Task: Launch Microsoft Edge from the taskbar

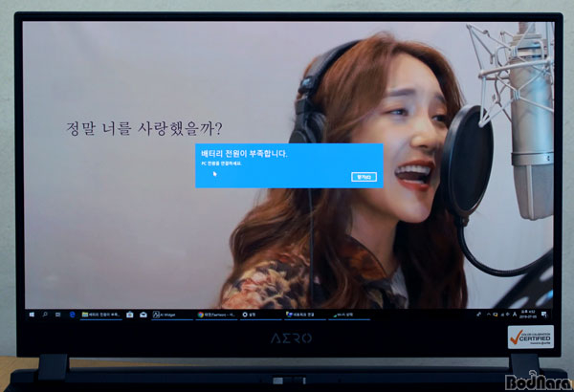Action: pos(72,315)
